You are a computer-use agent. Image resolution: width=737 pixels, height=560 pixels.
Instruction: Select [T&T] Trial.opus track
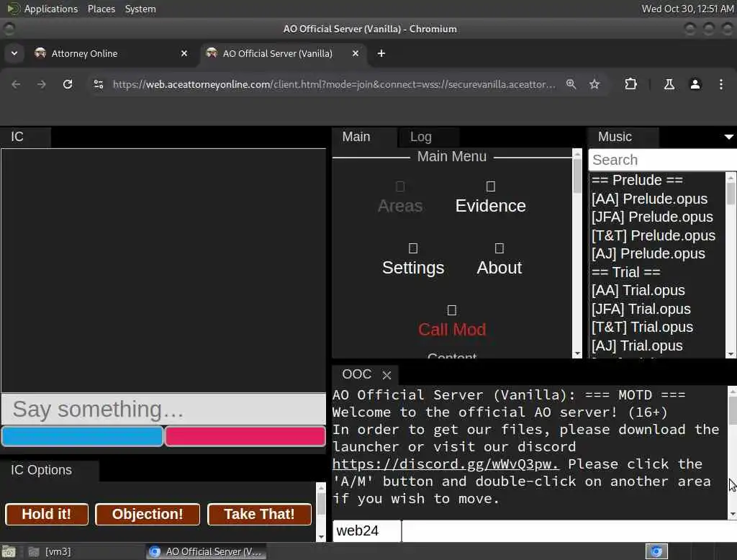tap(642, 328)
